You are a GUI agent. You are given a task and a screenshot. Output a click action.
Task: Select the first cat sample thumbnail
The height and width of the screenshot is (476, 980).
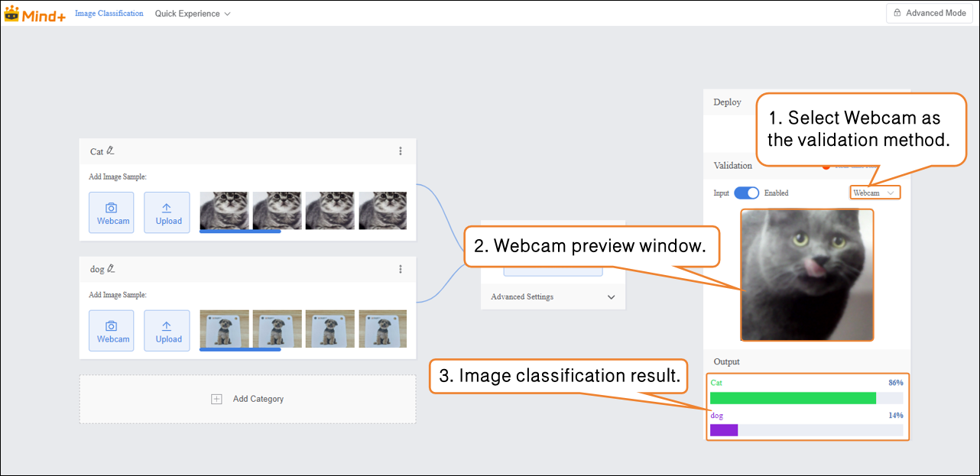click(x=224, y=211)
